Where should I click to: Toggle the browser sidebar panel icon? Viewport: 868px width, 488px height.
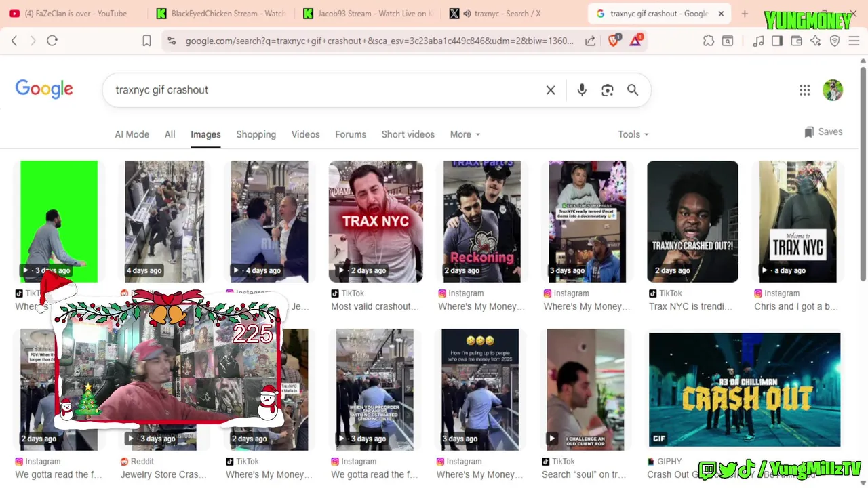(x=777, y=41)
